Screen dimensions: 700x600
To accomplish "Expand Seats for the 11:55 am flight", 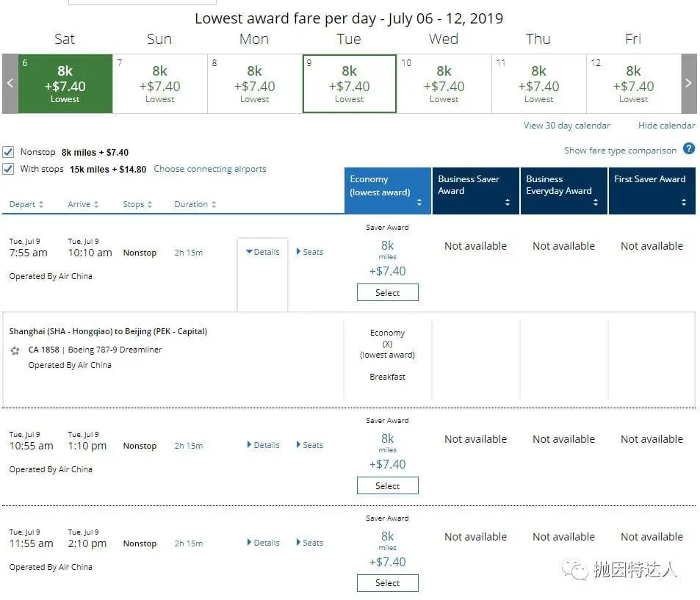I will 309,543.
